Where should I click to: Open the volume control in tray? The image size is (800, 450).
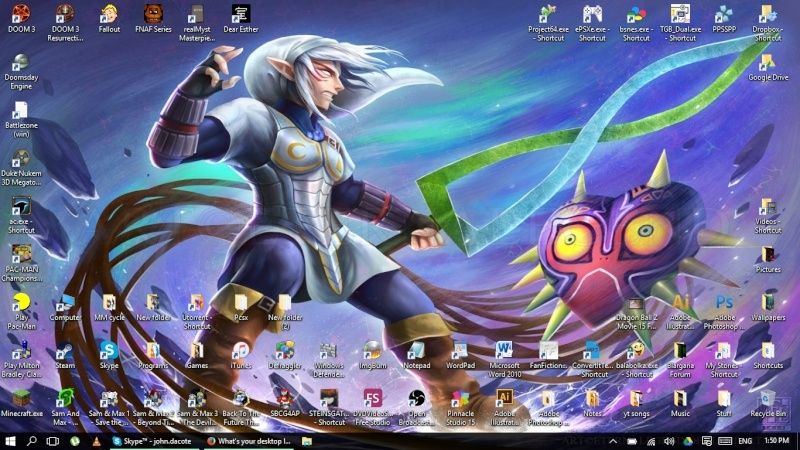click(x=669, y=441)
